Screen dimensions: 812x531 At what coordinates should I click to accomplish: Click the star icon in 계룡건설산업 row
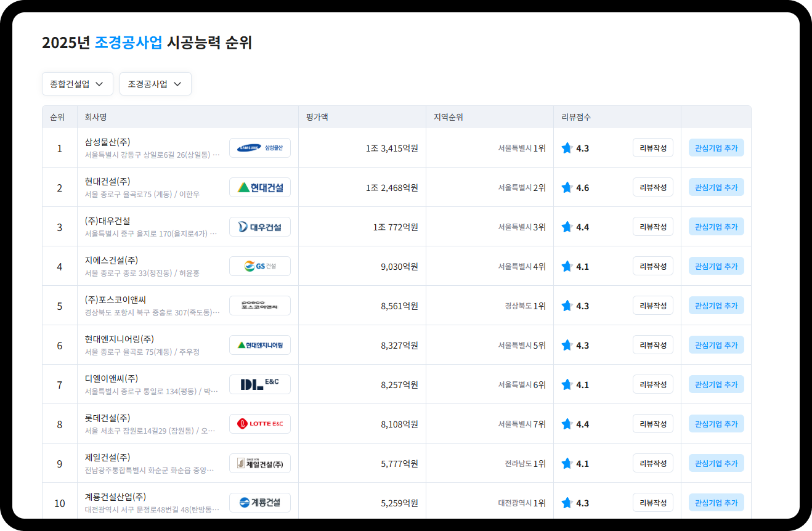pyautogui.click(x=567, y=503)
